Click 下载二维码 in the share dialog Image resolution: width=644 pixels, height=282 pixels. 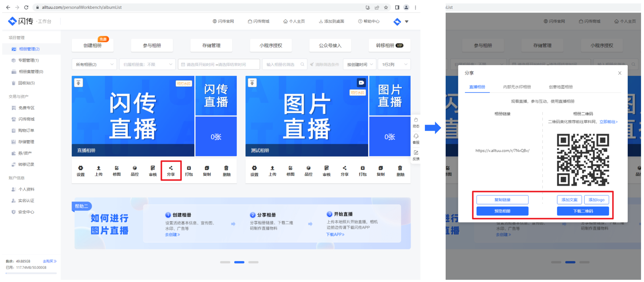point(583,211)
